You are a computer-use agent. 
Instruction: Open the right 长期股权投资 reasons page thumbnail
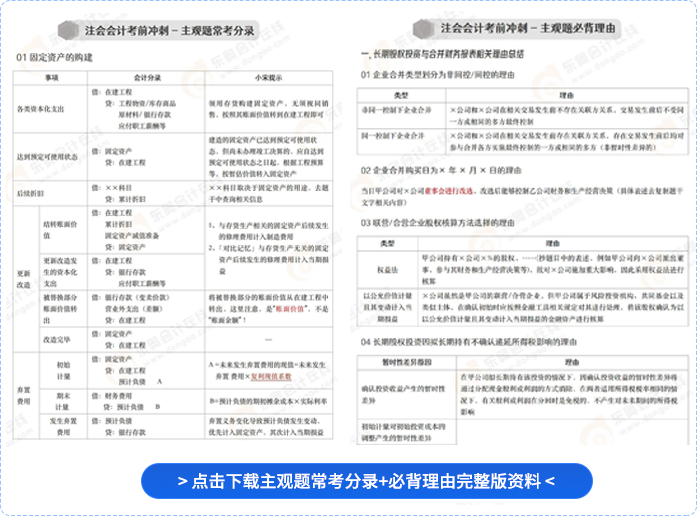(522, 250)
